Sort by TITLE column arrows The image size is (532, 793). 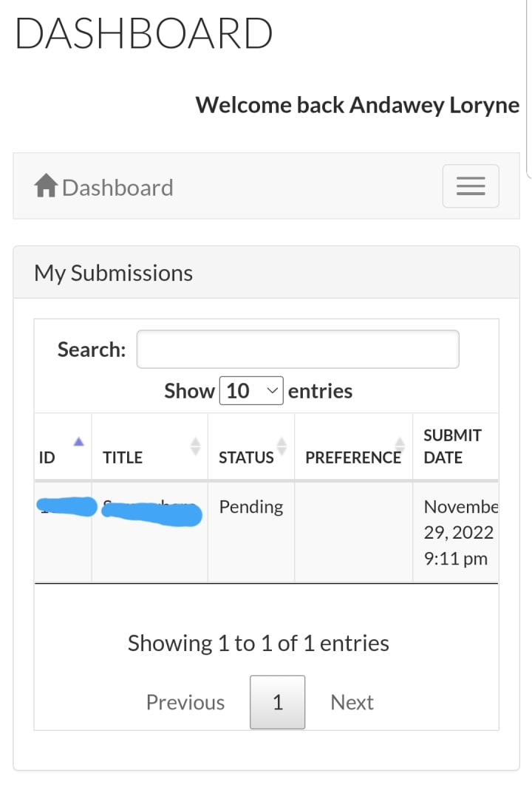(195, 446)
